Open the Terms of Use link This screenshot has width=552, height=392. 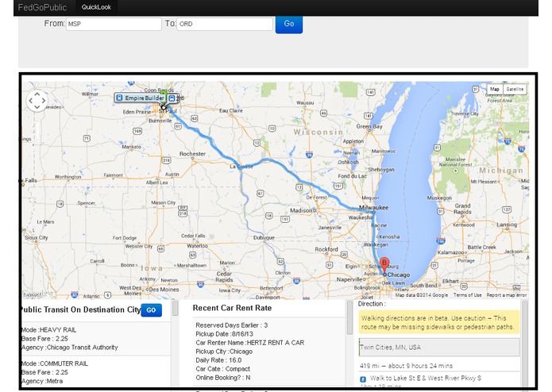[x=467, y=295]
